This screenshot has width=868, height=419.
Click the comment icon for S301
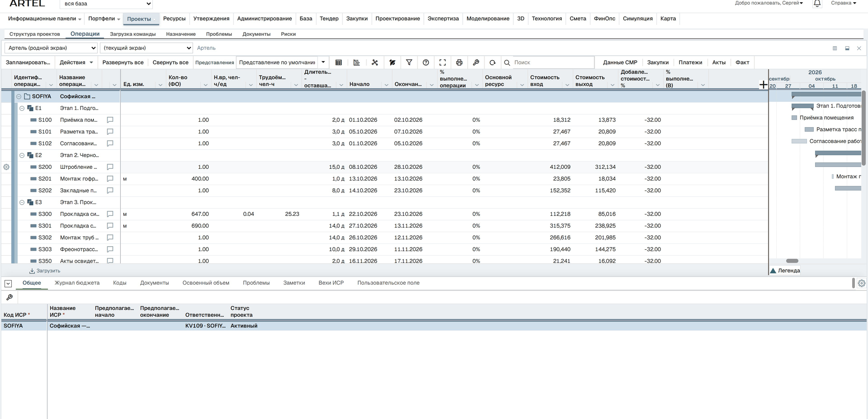click(x=110, y=226)
